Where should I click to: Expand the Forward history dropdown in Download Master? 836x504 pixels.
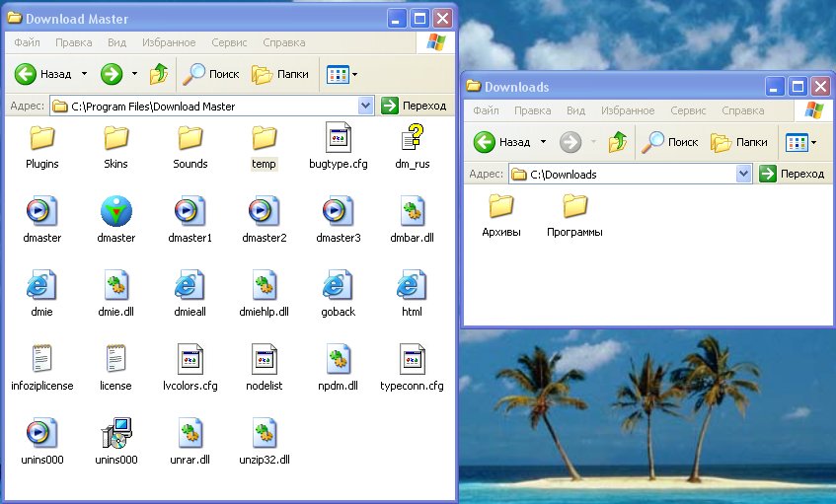point(134,74)
